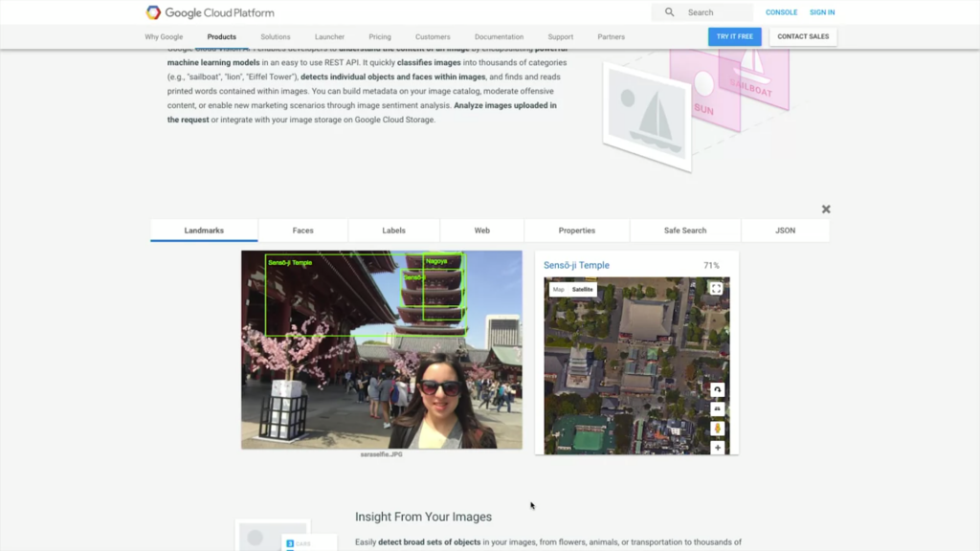Click the analyzed selfie image
The width and height of the screenshot is (980, 551).
tap(382, 350)
